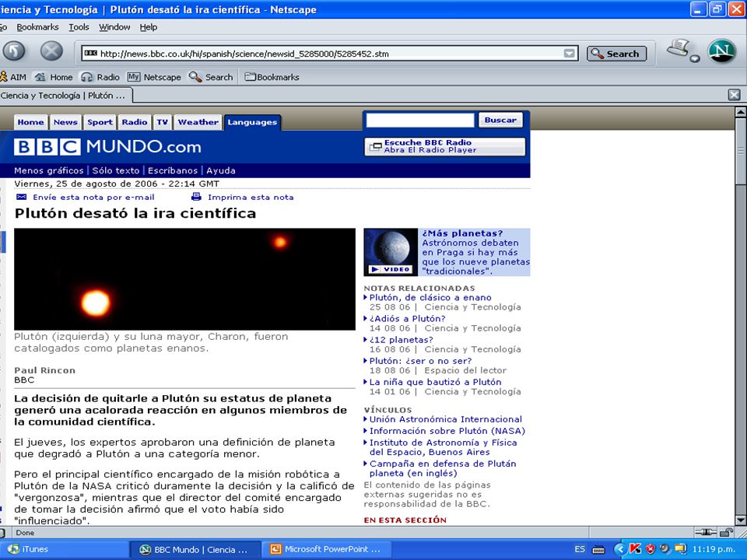Open La niña que bautizó a Plutón link
Viewport: 747px width, 560px height.
(436, 382)
